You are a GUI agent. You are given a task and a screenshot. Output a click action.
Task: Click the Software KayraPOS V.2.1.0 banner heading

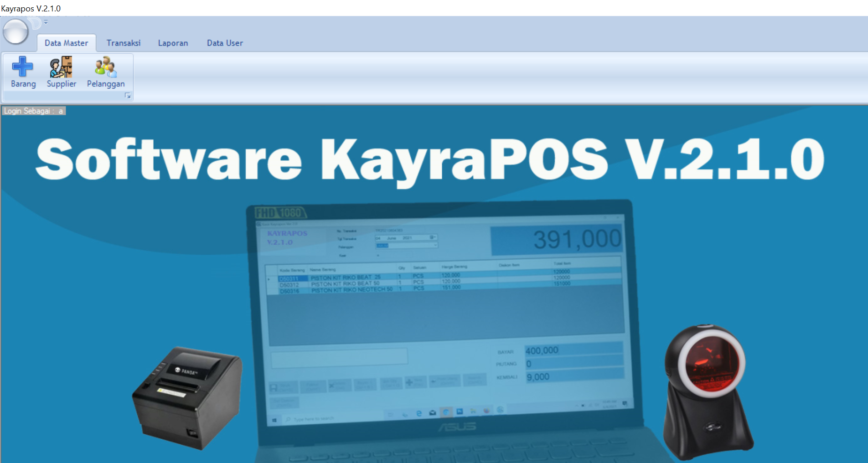430,159
